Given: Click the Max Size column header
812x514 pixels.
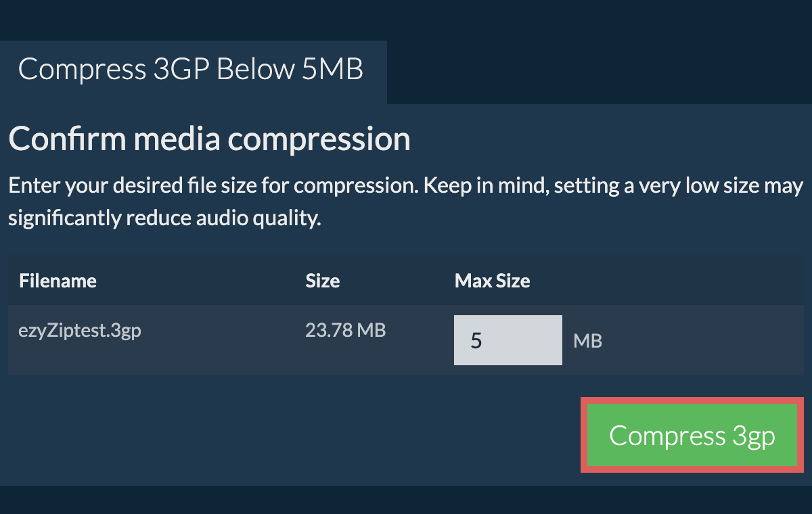Looking at the screenshot, I should 492,281.
